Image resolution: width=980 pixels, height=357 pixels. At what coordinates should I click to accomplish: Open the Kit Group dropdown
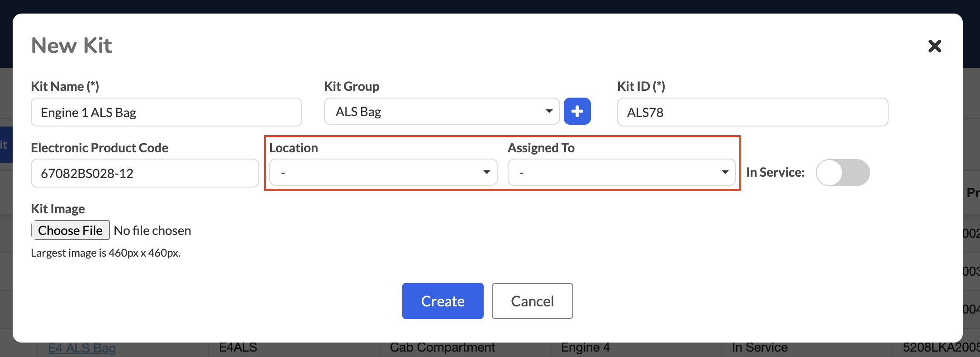point(442,111)
